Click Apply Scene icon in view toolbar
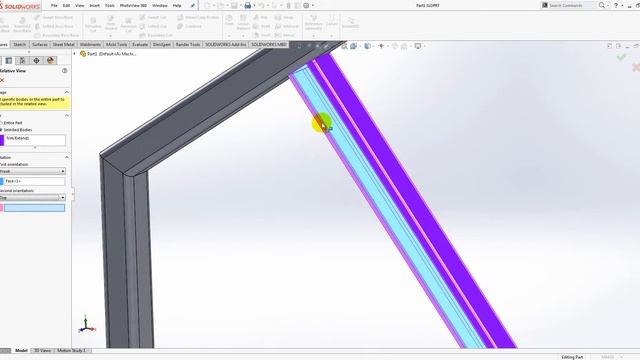Viewport: 640px width, 360px height. point(404,46)
